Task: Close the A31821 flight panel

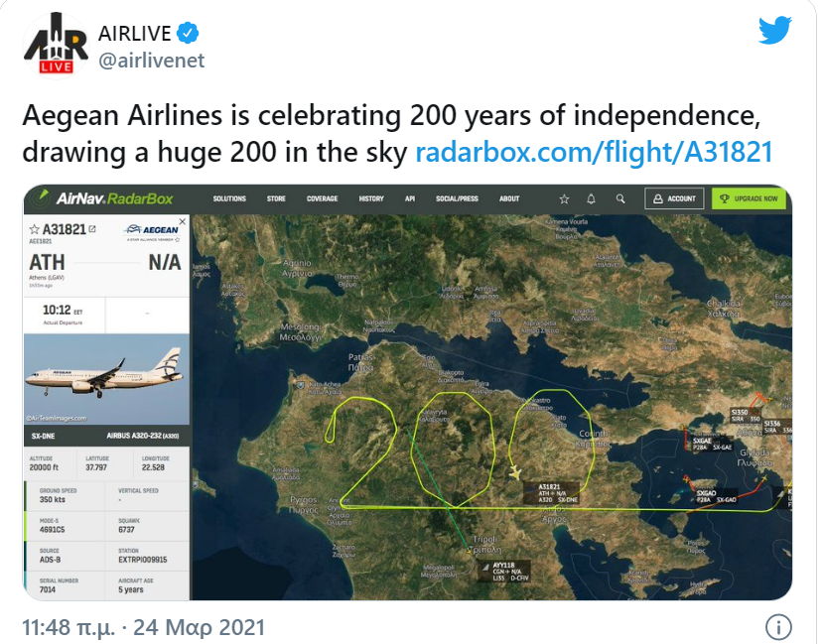Action: 182,223
